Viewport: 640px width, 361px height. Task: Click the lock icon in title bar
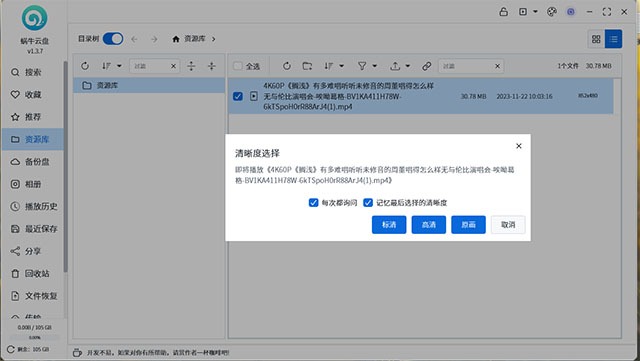504,12
